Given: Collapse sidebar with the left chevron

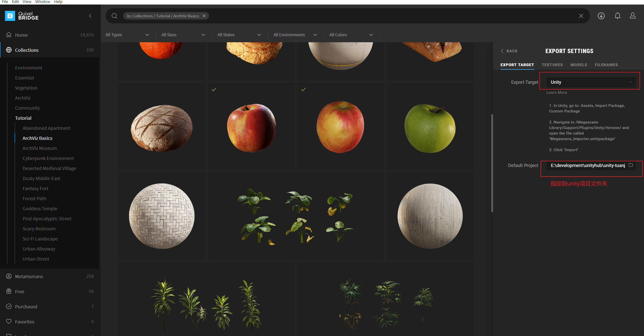Looking at the screenshot, I should point(90,16).
